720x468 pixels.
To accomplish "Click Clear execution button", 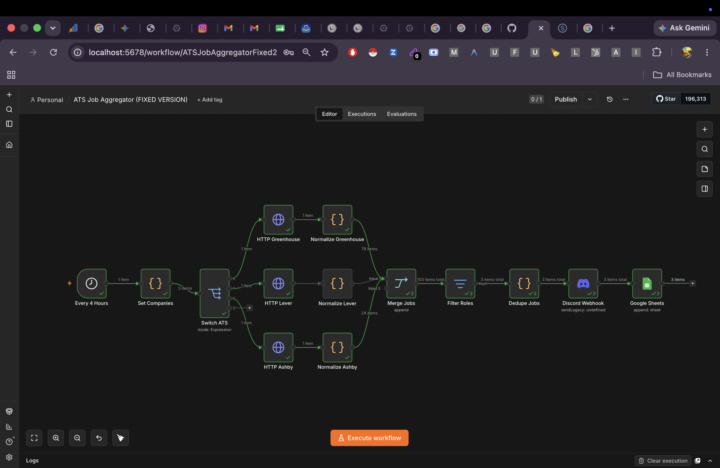I will [663, 461].
